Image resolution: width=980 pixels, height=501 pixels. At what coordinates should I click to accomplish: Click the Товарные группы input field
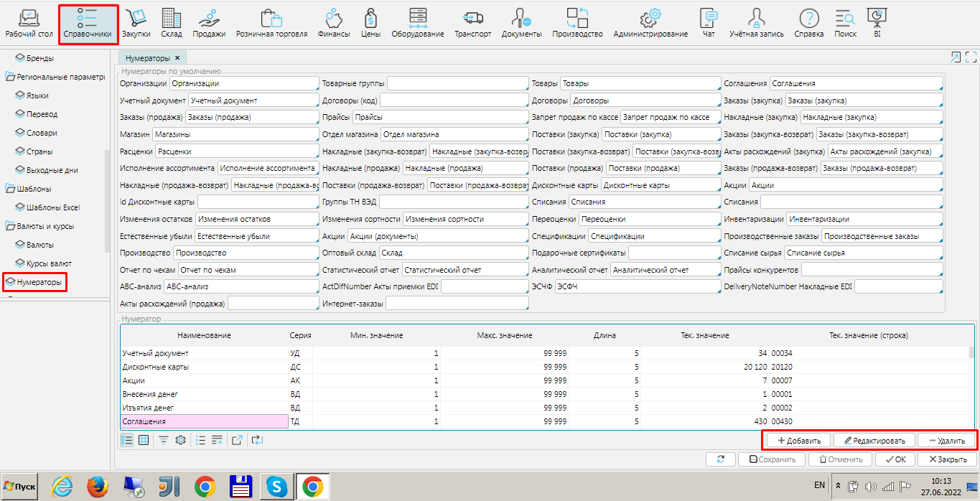[457, 84]
